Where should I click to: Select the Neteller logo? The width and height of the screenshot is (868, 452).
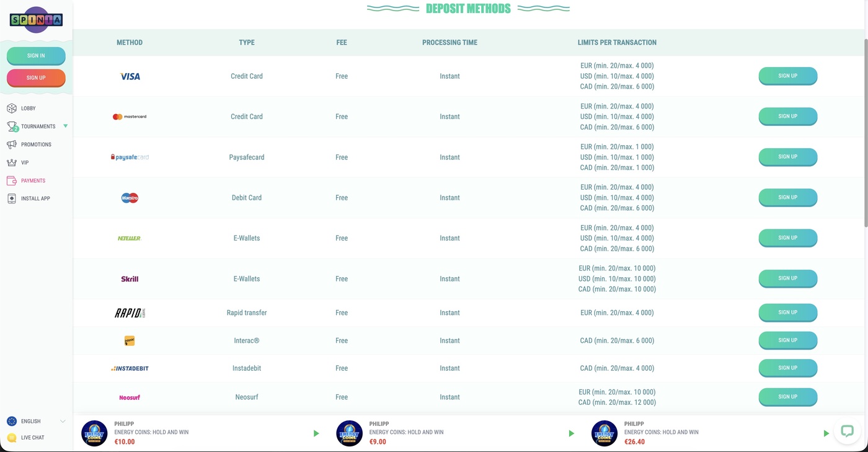(130, 238)
